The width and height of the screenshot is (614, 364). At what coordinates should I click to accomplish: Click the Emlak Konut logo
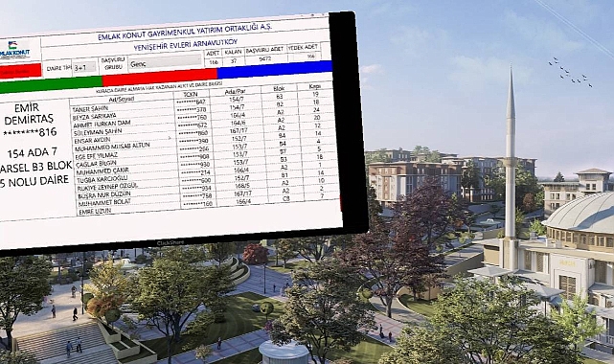tap(15, 50)
